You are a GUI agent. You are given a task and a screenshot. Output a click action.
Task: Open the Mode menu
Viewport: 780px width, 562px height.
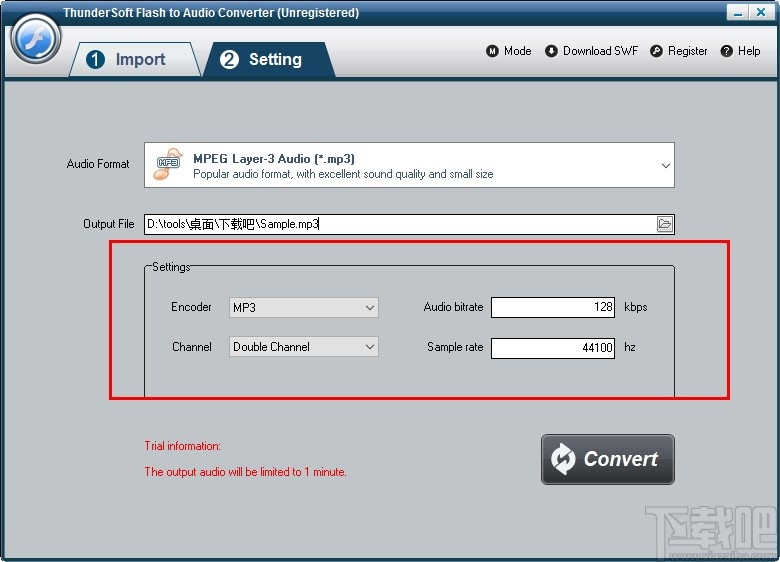(508, 51)
